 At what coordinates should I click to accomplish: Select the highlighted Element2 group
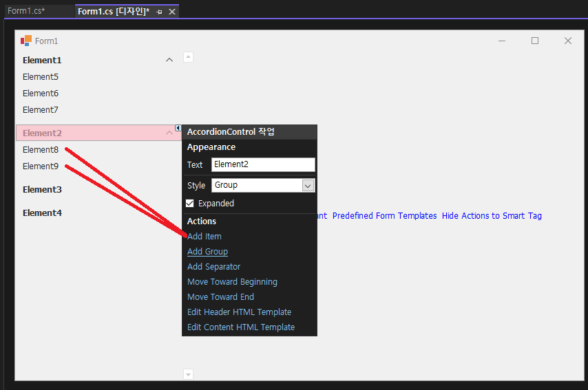coord(98,133)
